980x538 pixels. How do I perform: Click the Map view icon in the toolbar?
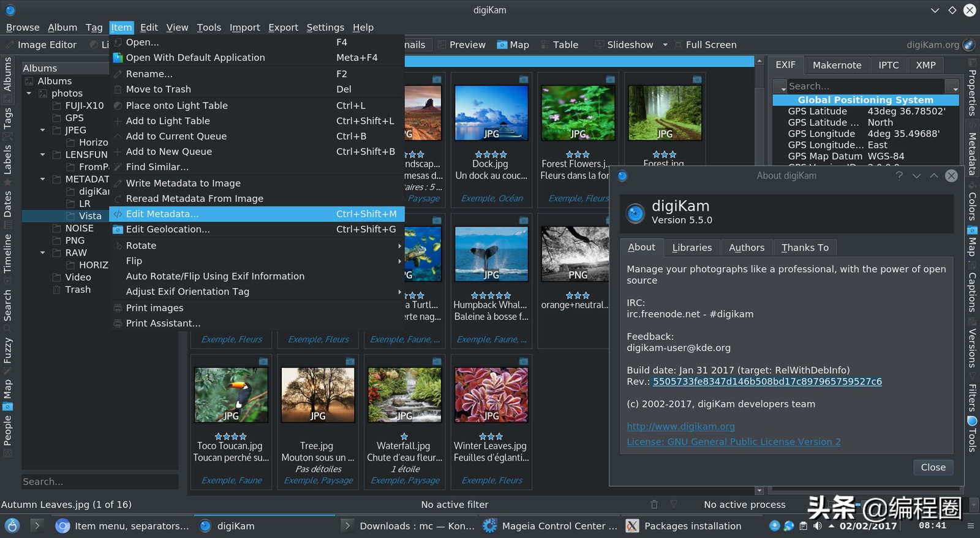pyautogui.click(x=502, y=45)
